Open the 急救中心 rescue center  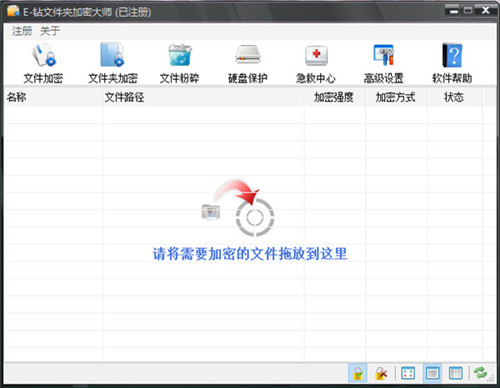pyautogui.click(x=316, y=64)
